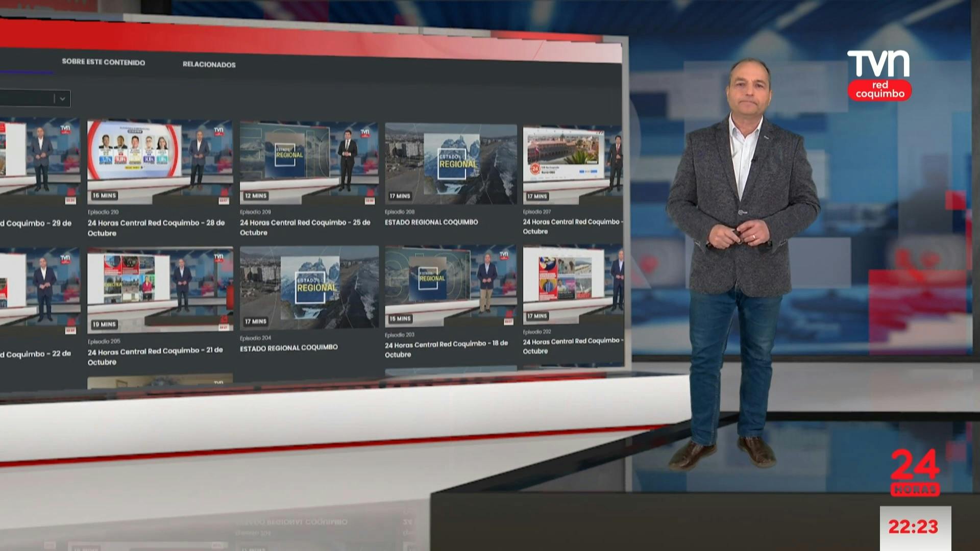Click the 22:23 on-screen clock

[913, 527]
